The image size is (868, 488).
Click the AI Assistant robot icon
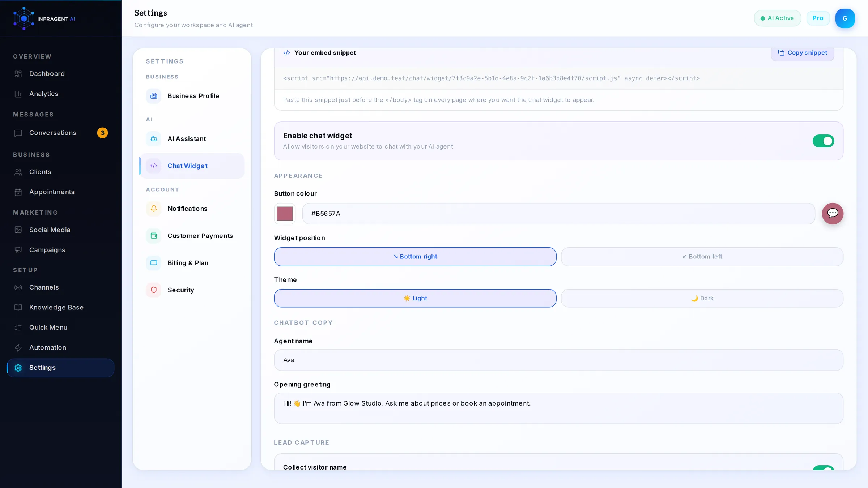point(154,139)
